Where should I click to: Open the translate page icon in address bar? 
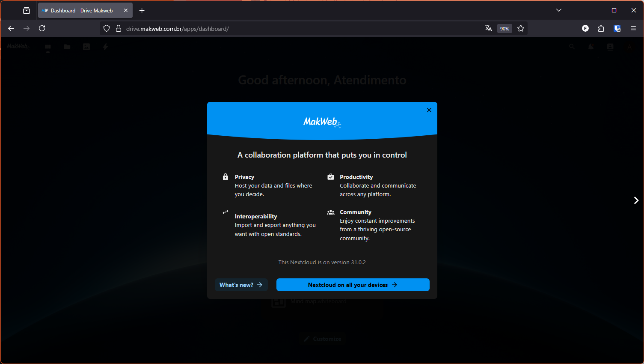tap(488, 28)
